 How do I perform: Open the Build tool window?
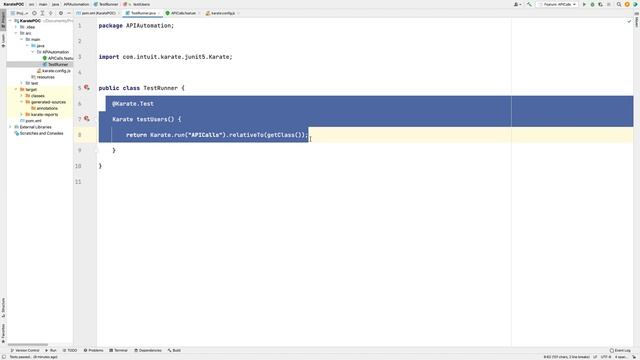pyautogui.click(x=174, y=350)
